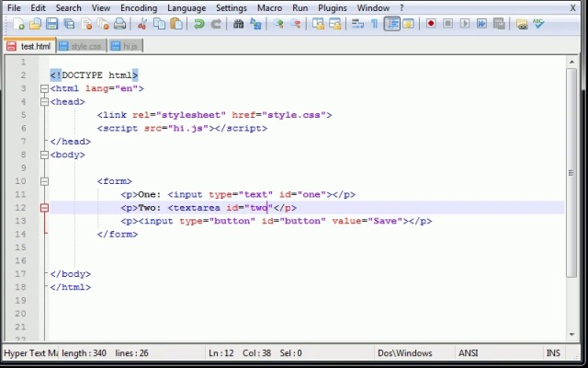The image size is (588, 368).
Task: Open the Run menu
Action: [x=300, y=8]
